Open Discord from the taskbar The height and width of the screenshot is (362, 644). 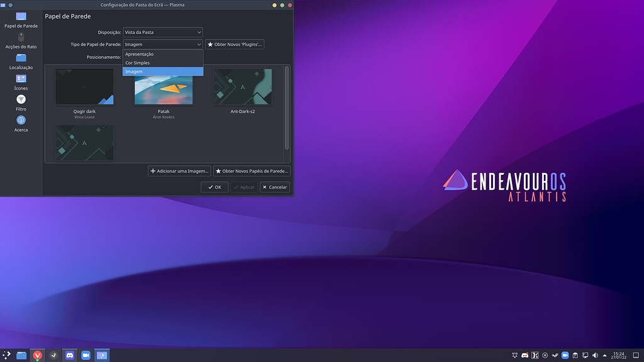pos(70,356)
